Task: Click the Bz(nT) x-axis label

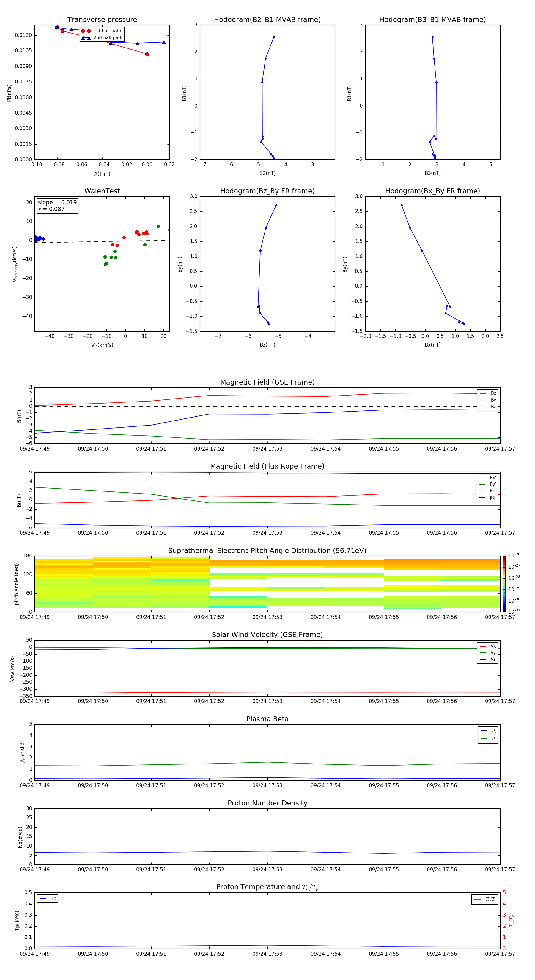Action: coord(267,345)
